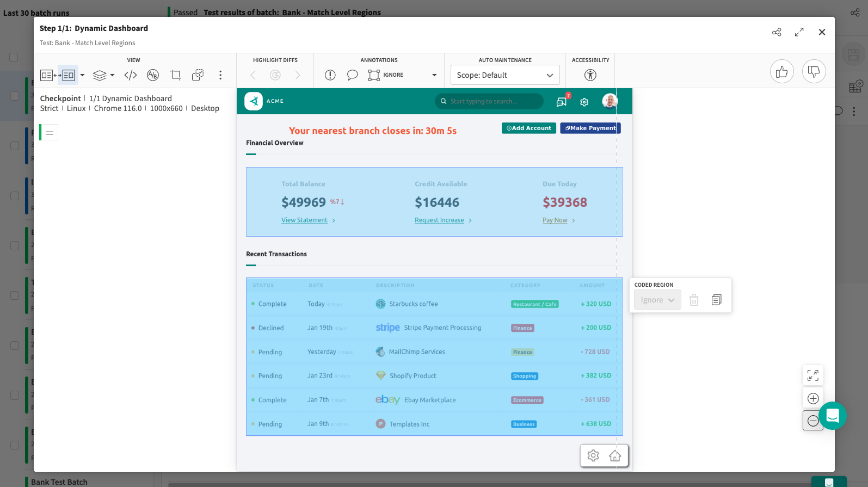Switch to side-by-side comparison view
868x487 pixels.
47,75
